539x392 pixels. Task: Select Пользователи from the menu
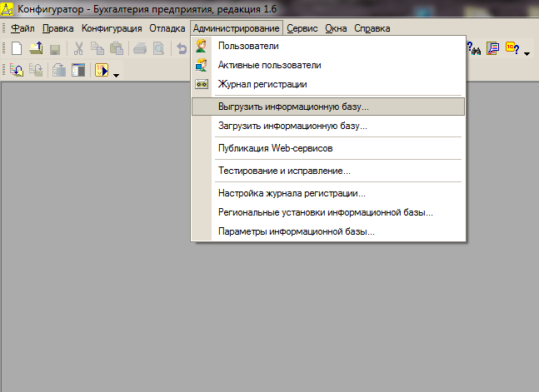(x=328, y=46)
